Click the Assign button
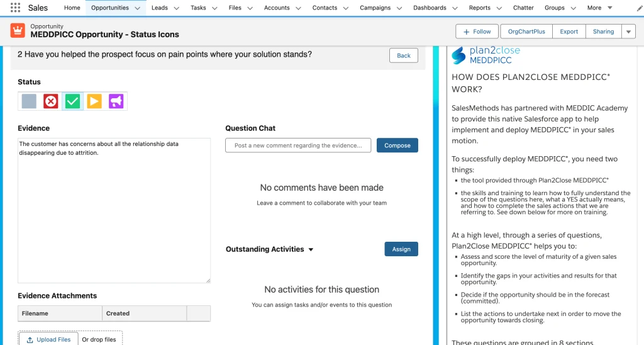The height and width of the screenshot is (345, 644). coord(401,249)
